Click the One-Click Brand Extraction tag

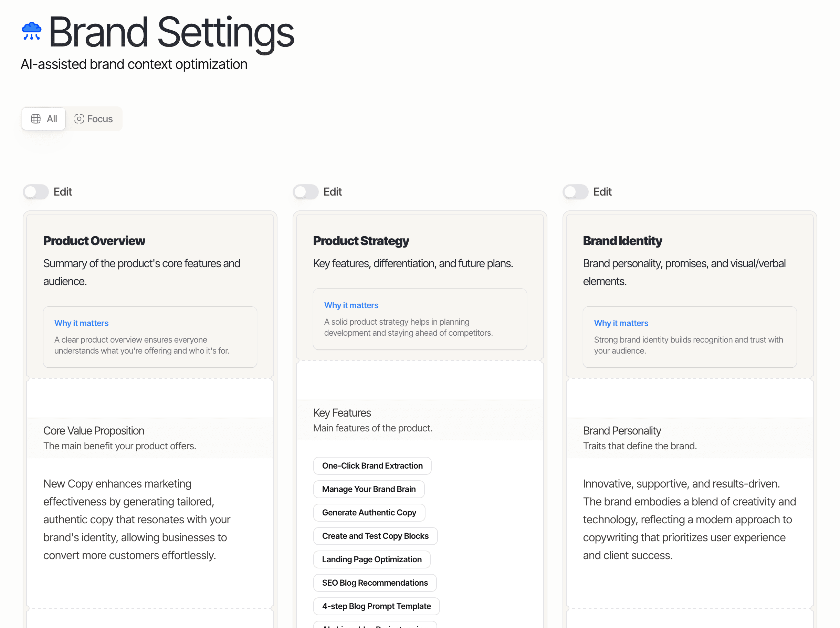(x=372, y=465)
